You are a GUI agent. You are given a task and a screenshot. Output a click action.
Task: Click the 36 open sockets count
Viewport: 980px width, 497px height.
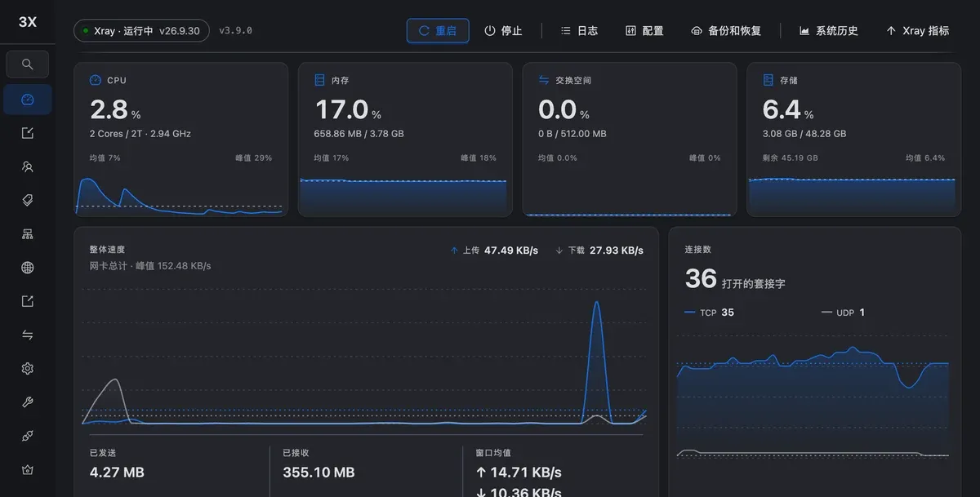(701, 278)
